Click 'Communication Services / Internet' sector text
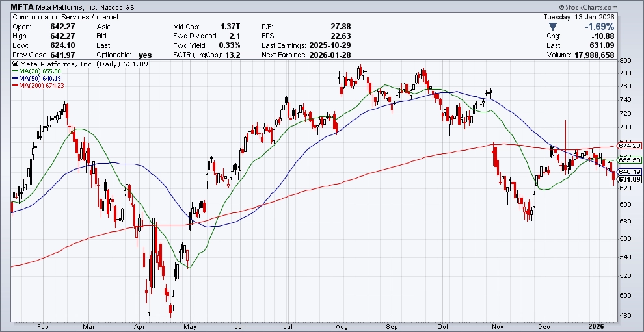This screenshot has width=644, height=332. pyautogui.click(x=66, y=18)
